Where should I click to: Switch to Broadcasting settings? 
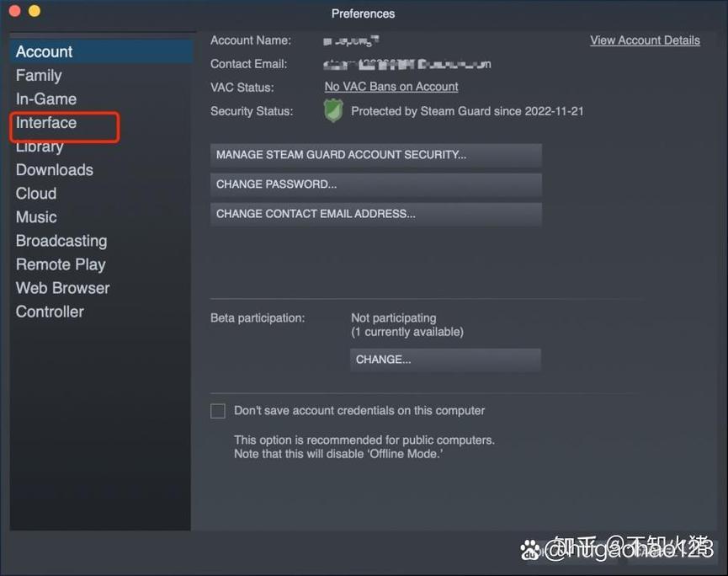coord(61,240)
